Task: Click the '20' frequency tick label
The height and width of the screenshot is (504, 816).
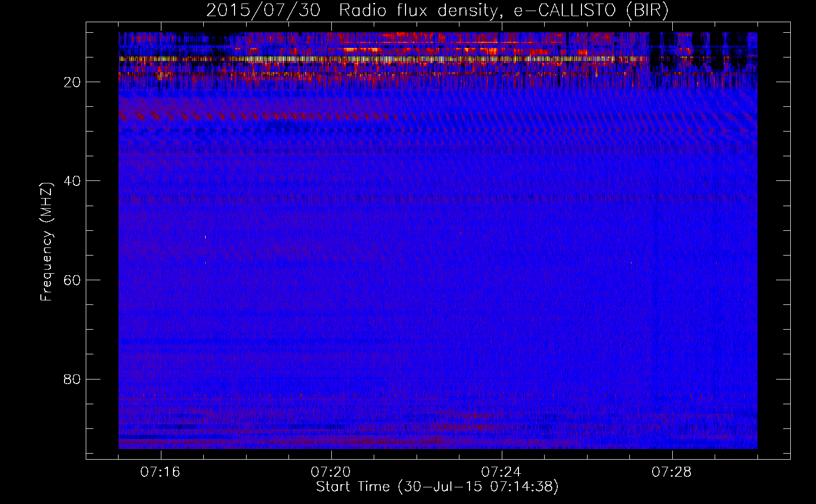Action: coord(73,82)
